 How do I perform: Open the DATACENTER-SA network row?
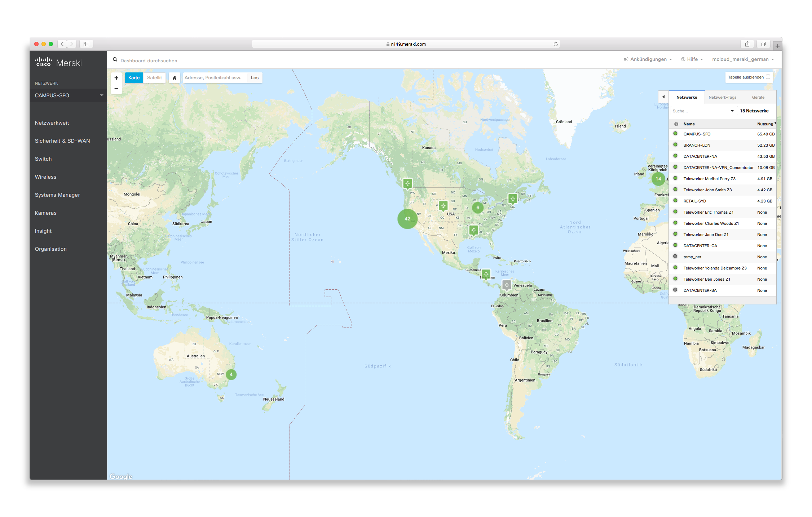[x=723, y=290]
